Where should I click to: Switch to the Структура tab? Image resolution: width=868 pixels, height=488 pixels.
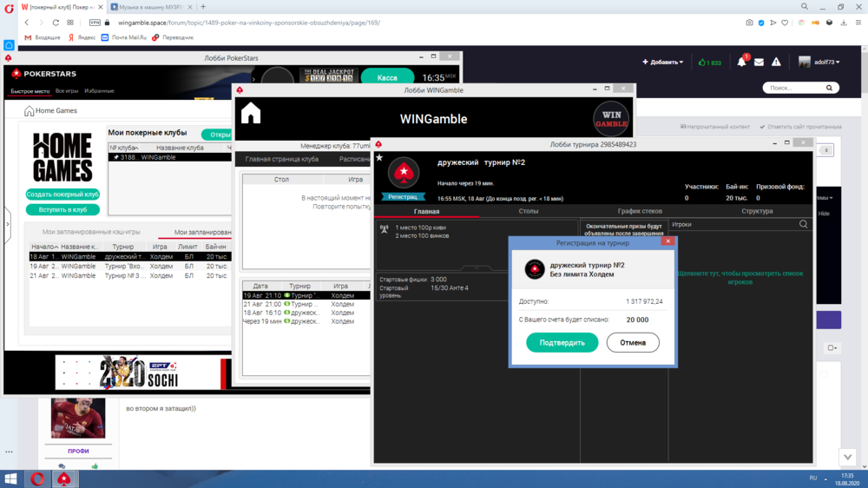click(x=757, y=211)
